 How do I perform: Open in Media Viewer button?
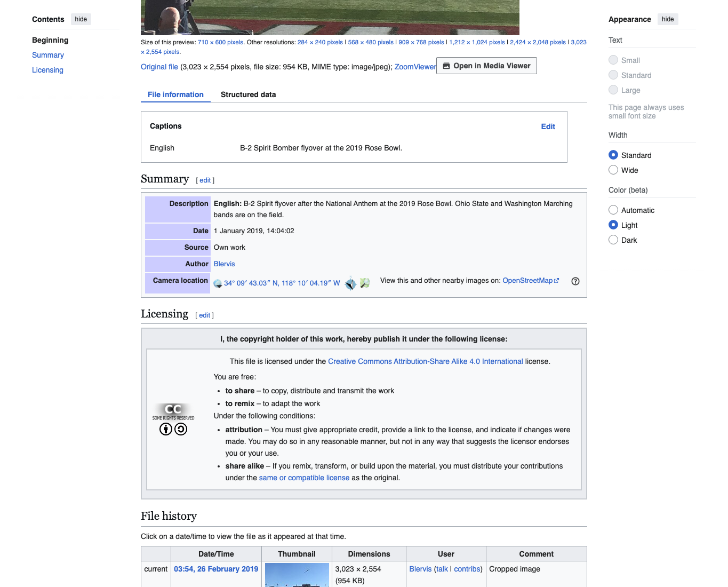pos(486,66)
